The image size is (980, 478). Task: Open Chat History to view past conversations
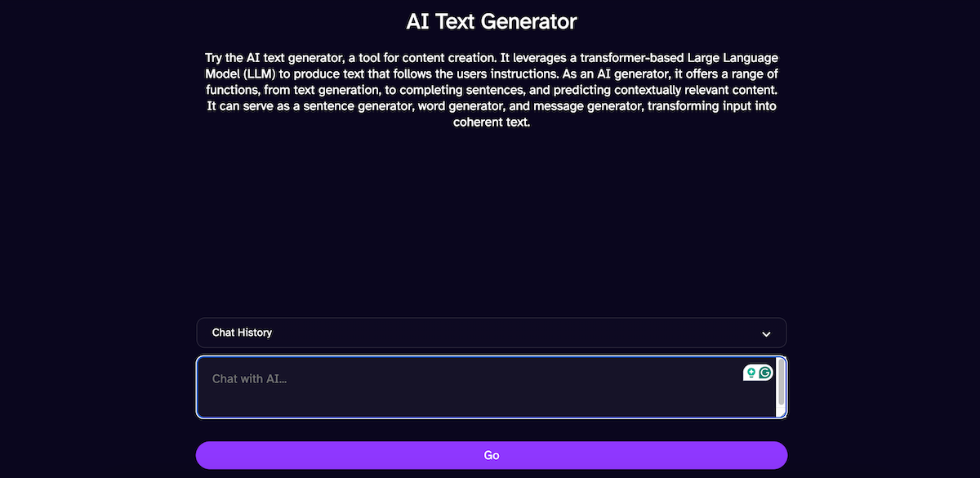(x=490, y=333)
